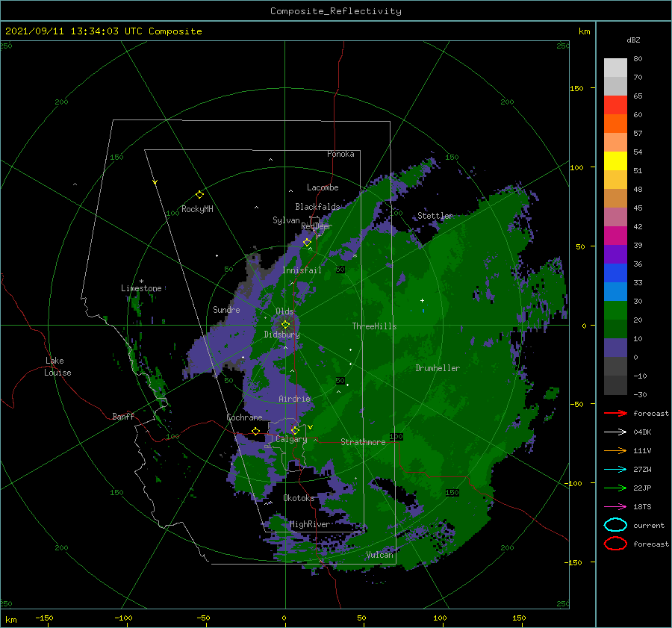The image size is (672, 628).
Task: Click the Cochrane label
Action: (x=244, y=417)
